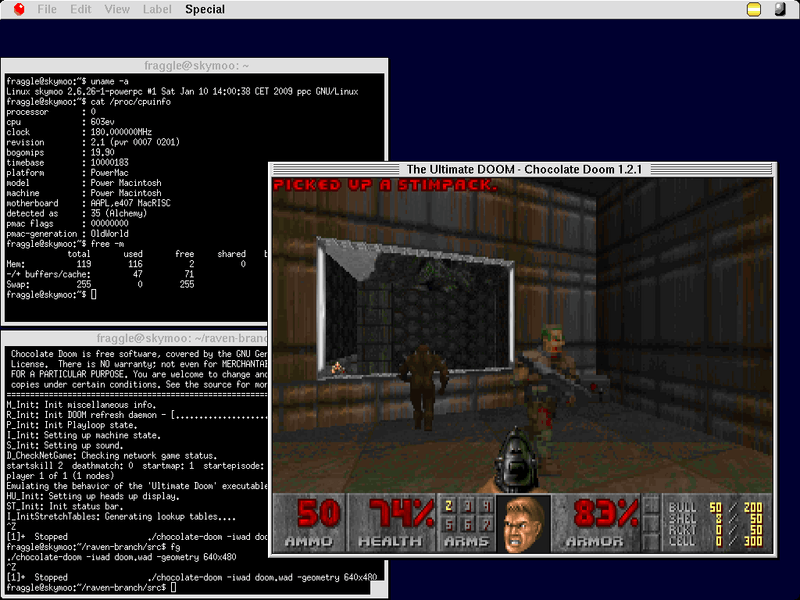Screen dimensions: 800x600
Task: Click 'P_Init: Init Playloop state.' line
Action: [x=72, y=425]
